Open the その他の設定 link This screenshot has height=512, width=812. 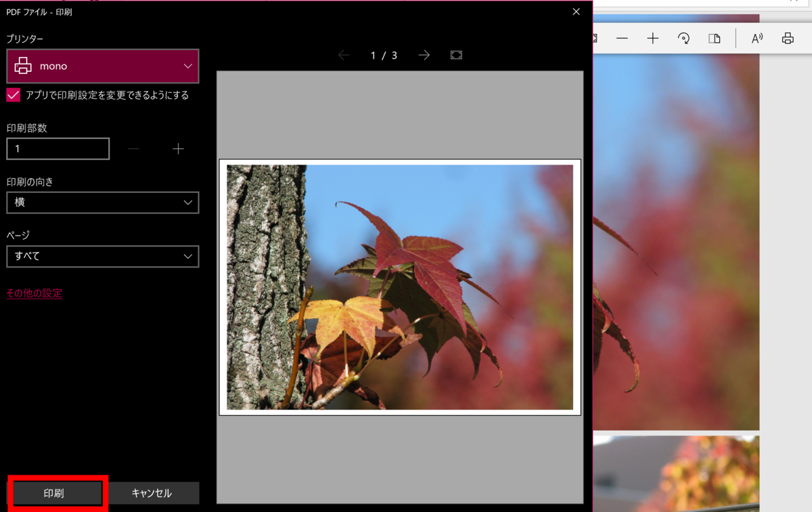pos(35,293)
